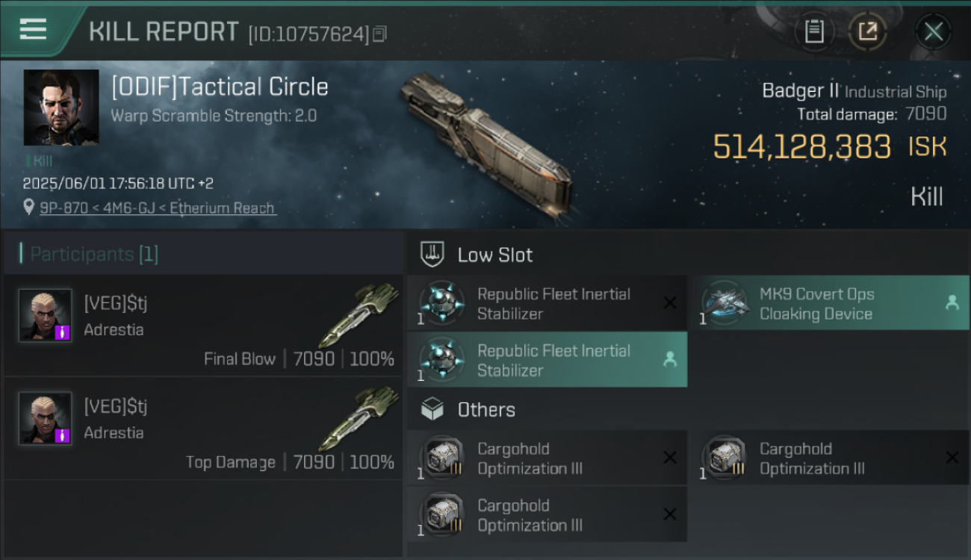Image resolution: width=971 pixels, height=560 pixels.
Task: Open the clipboard report icon
Action: coord(814,31)
